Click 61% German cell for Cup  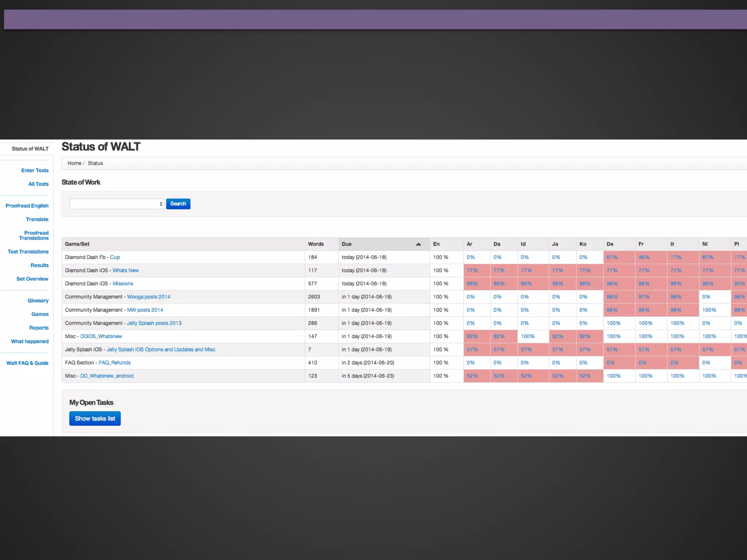[x=612, y=257]
